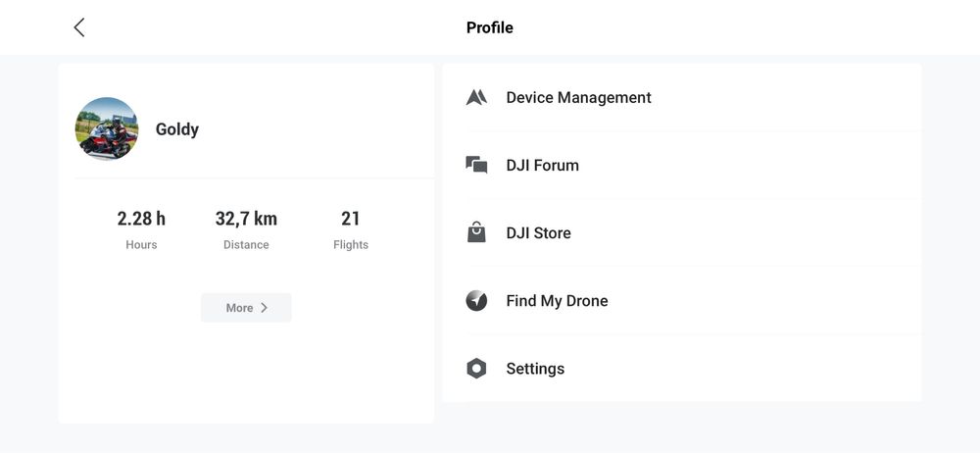Tap the Find My Drone compass icon
Viewport: 980px width, 453px height.
pyautogui.click(x=476, y=300)
